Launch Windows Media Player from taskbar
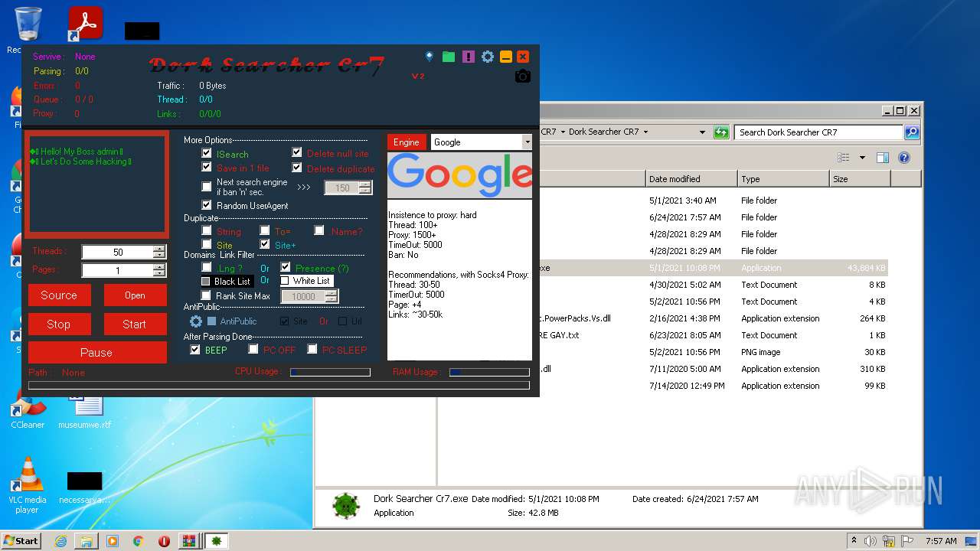 coord(113,541)
